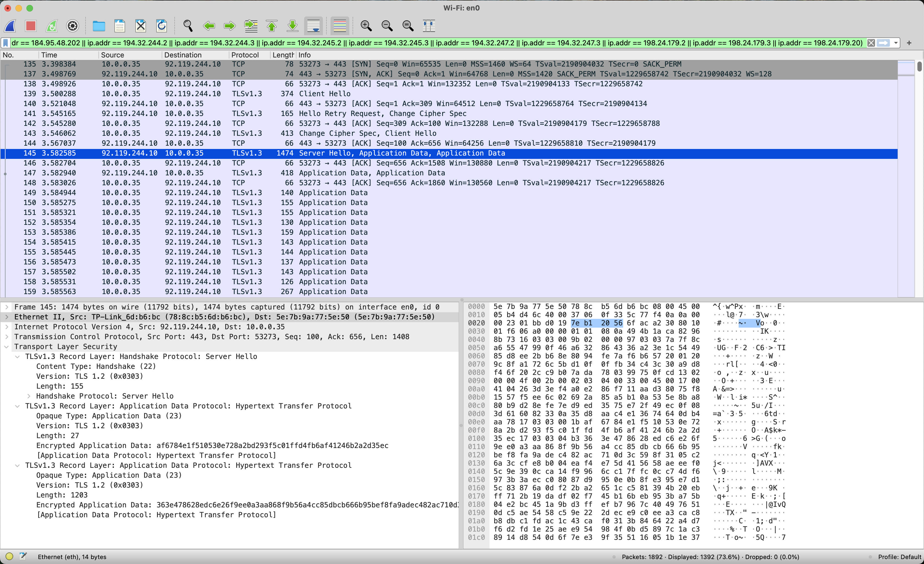The image size is (924, 564).
Task: Restart the current capture
Action: click(52, 26)
